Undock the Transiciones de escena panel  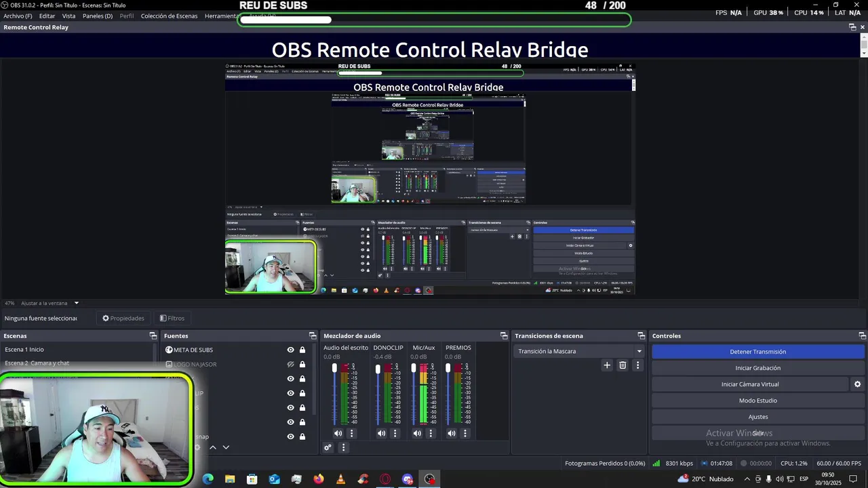pos(642,335)
